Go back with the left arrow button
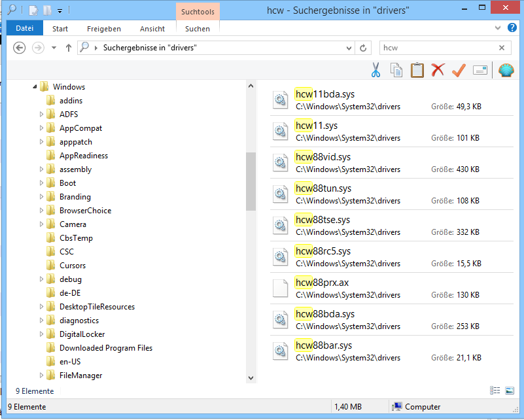The width and height of the screenshot is (524, 420). click(x=20, y=48)
